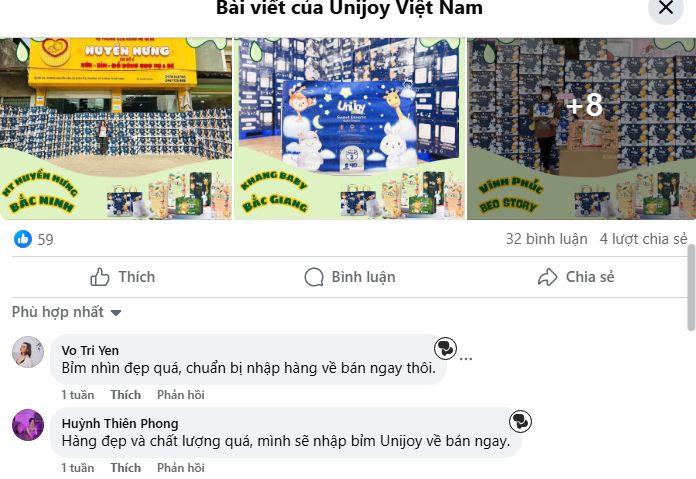Reply to Vo Tri Yen with Phản hồi
Screen dimensions: 696x479
pyautogui.click(x=181, y=395)
